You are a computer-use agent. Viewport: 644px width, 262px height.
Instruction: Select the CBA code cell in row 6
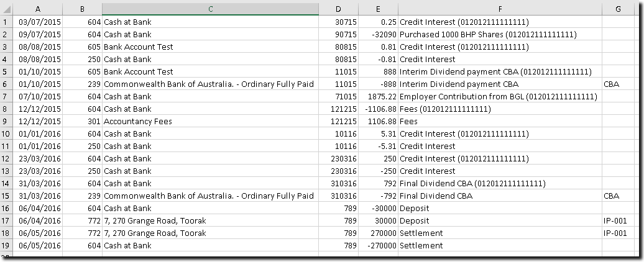(x=611, y=84)
